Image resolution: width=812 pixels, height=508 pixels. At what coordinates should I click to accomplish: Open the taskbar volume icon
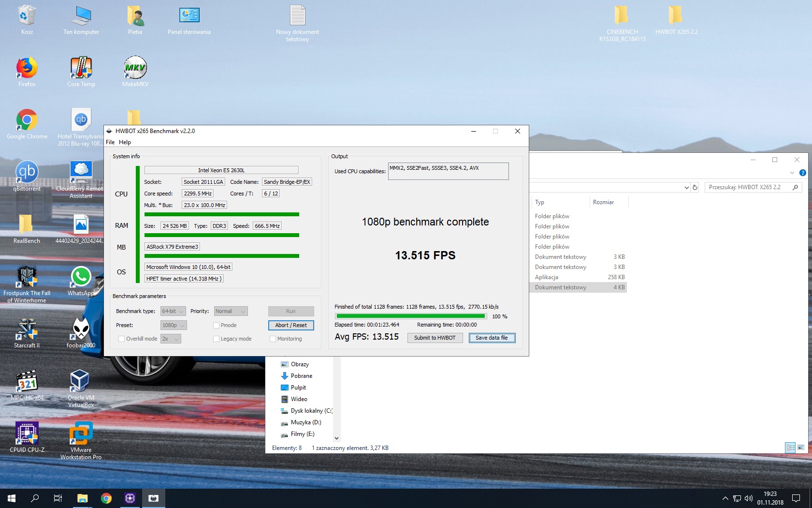click(749, 498)
